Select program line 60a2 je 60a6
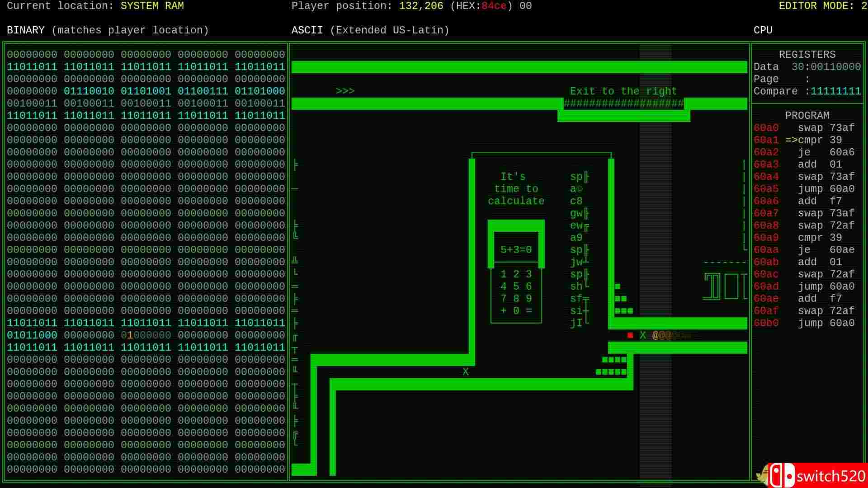The image size is (868, 488). tap(804, 152)
